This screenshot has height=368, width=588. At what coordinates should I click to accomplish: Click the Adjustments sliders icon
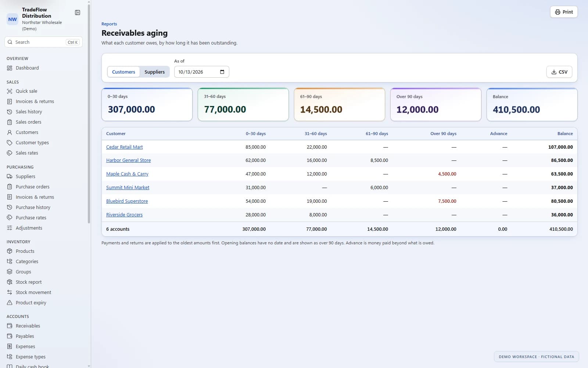coord(10,228)
